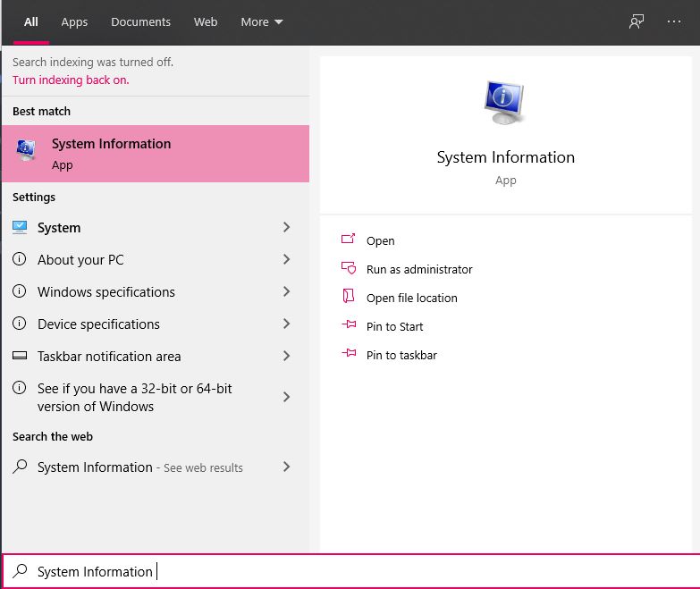Screen dimensions: 700x589
Task: Click the System Information search input field
Action: point(350,572)
